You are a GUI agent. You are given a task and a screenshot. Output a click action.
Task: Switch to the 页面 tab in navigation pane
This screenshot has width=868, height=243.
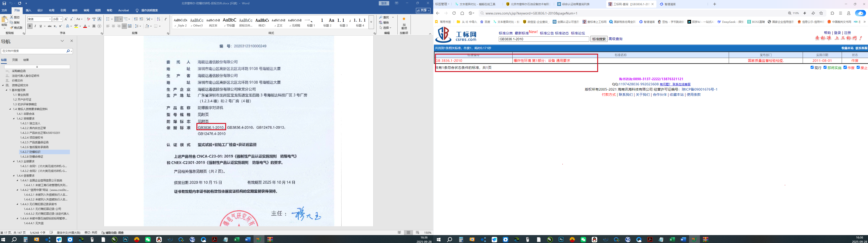coord(15,60)
